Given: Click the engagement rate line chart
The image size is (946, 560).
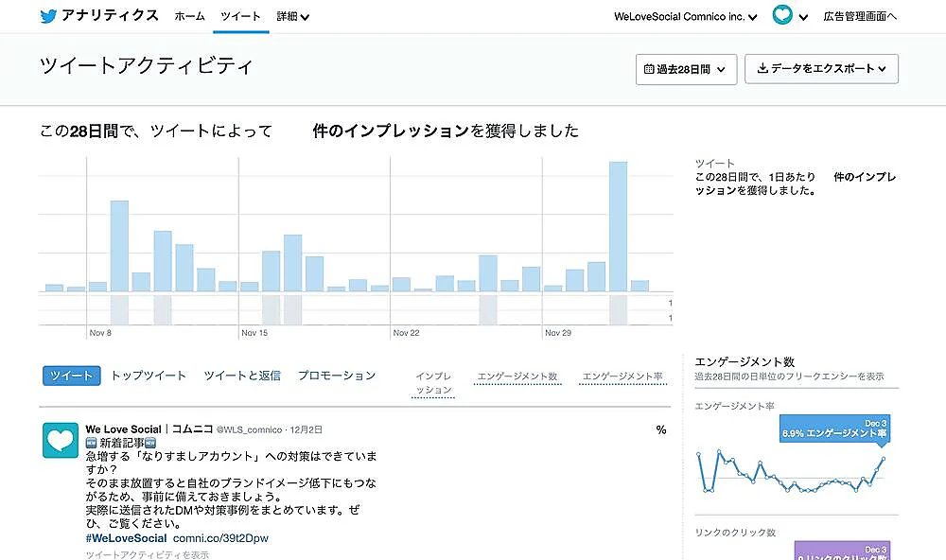Looking at the screenshot, I should coord(790,473).
